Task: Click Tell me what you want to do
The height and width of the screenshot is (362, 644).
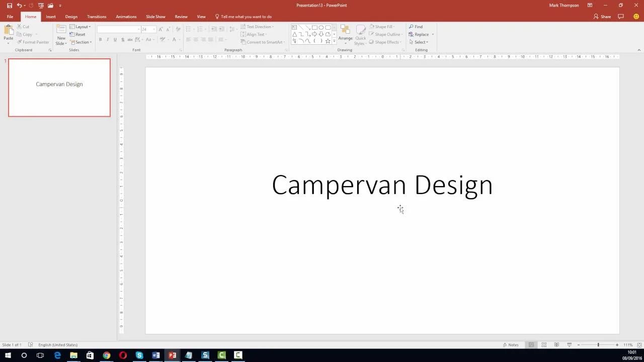Action: click(x=244, y=17)
